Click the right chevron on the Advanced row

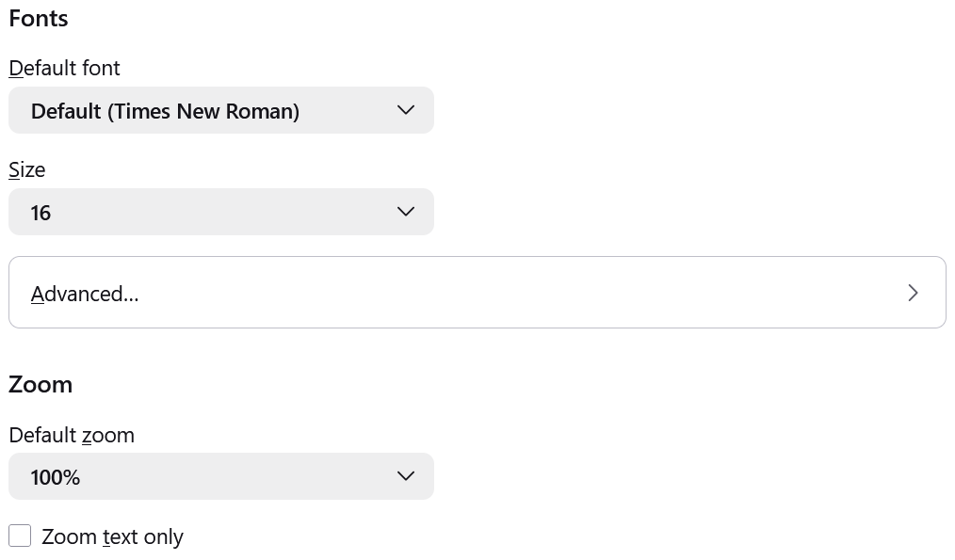click(x=913, y=293)
